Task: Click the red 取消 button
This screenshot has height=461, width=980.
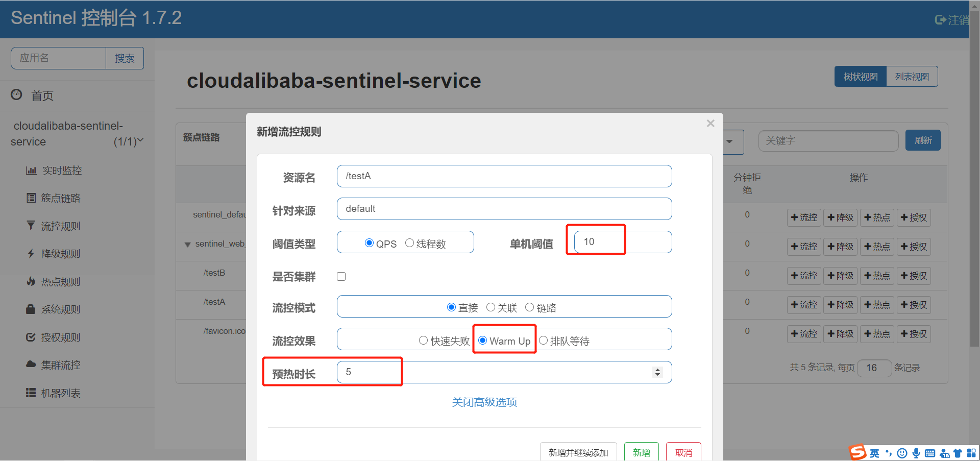Action: click(x=683, y=452)
